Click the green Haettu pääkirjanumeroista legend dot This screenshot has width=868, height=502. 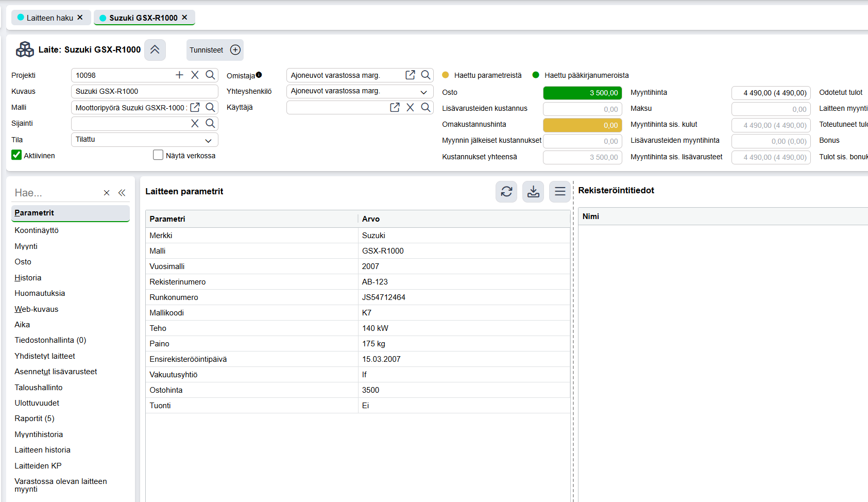pyautogui.click(x=536, y=75)
